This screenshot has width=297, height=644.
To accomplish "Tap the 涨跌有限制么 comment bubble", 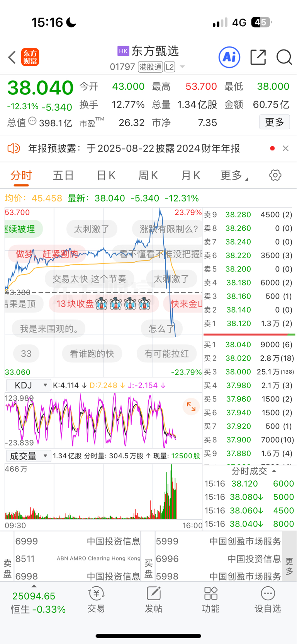I will (x=167, y=229).
